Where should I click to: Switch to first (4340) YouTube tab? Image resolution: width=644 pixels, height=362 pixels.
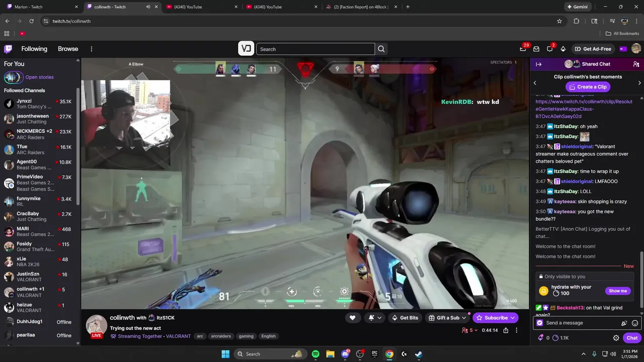click(x=201, y=7)
